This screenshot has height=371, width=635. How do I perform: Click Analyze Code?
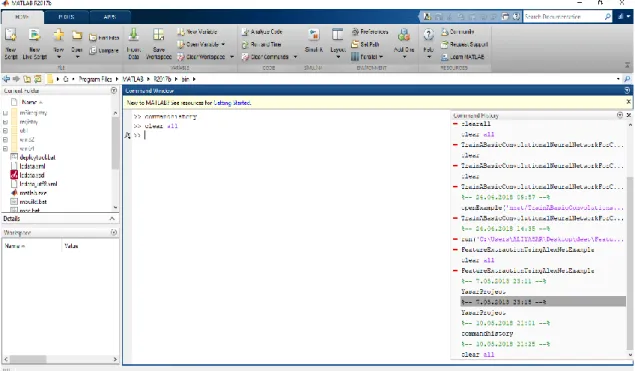[262, 32]
